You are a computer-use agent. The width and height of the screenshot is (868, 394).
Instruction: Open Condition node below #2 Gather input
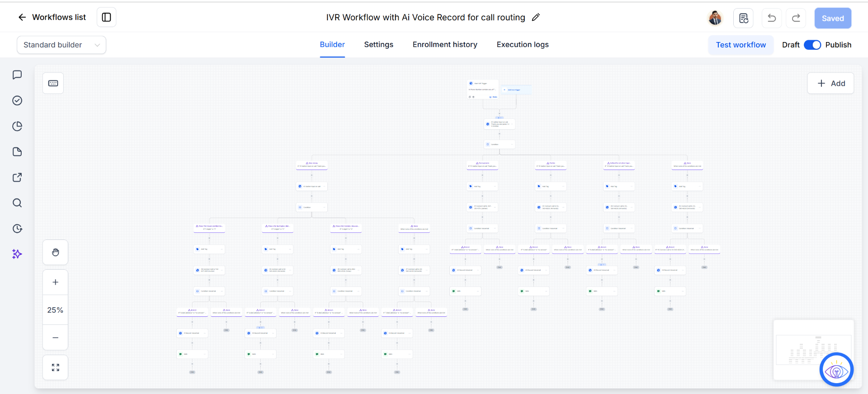click(x=312, y=207)
